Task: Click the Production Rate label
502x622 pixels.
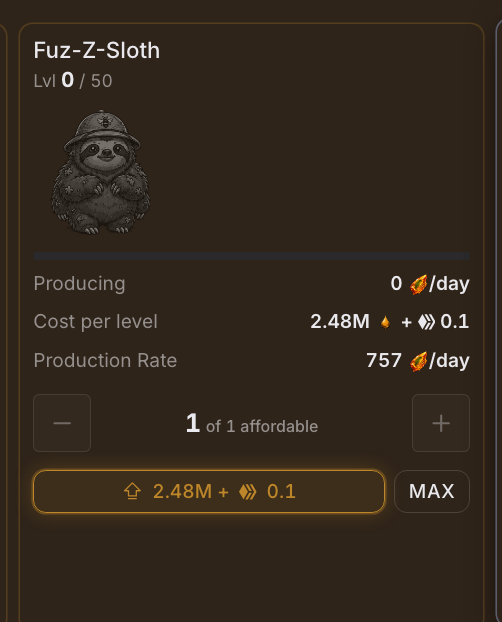Action: (x=105, y=360)
